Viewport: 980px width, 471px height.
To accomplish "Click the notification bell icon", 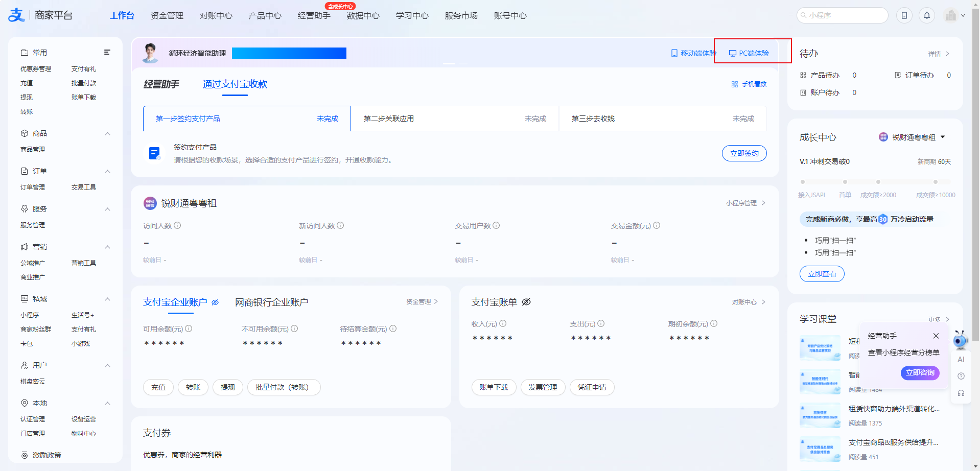I will pyautogui.click(x=927, y=15).
